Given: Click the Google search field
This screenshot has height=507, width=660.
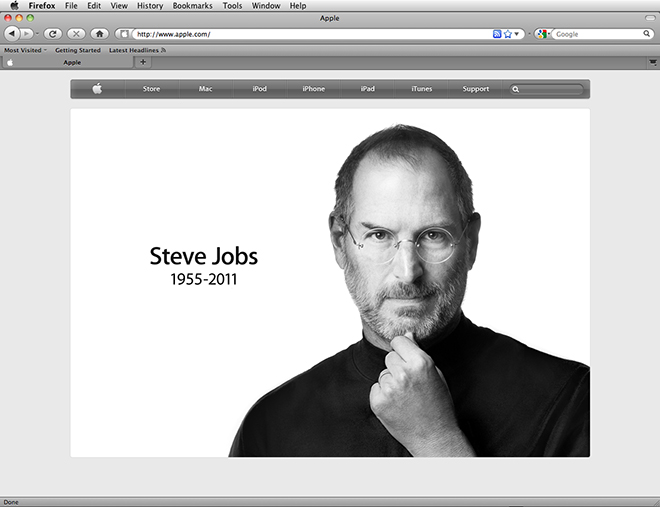Looking at the screenshot, I should 598,34.
